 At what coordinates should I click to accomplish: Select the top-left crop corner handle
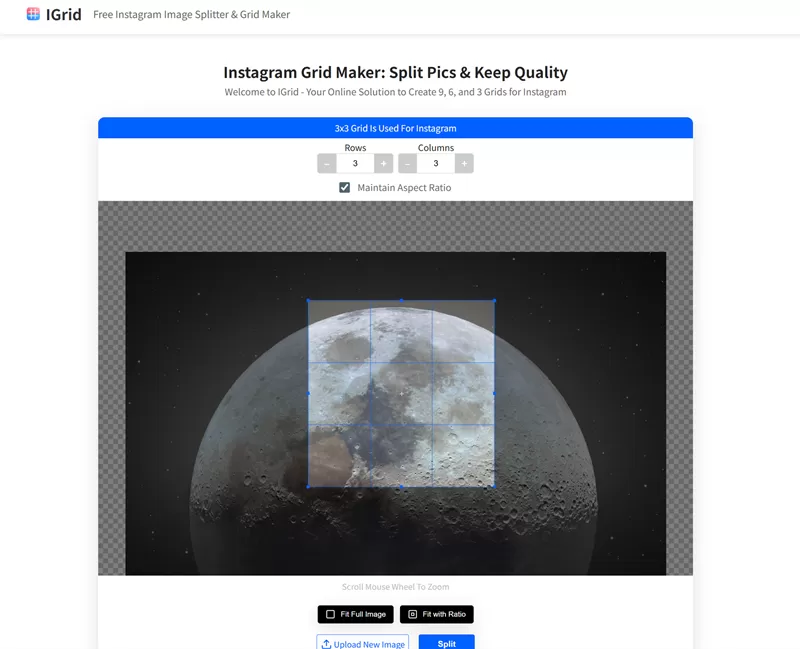(x=308, y=301)
